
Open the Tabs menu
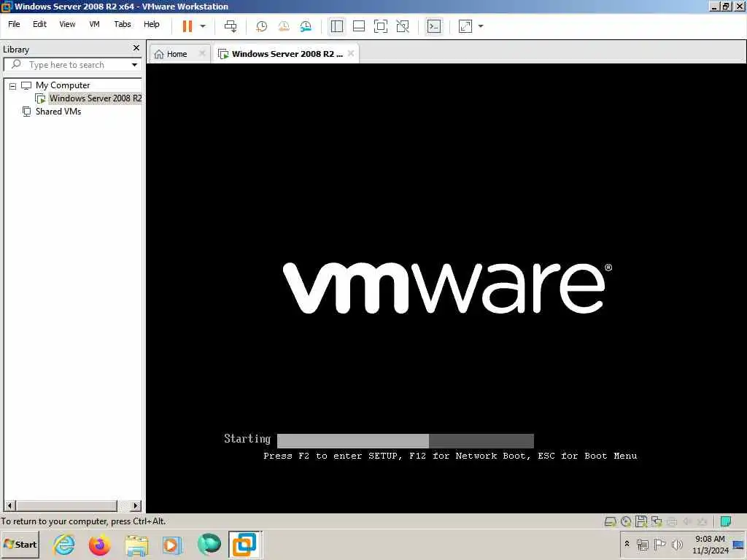click(123, 24)
